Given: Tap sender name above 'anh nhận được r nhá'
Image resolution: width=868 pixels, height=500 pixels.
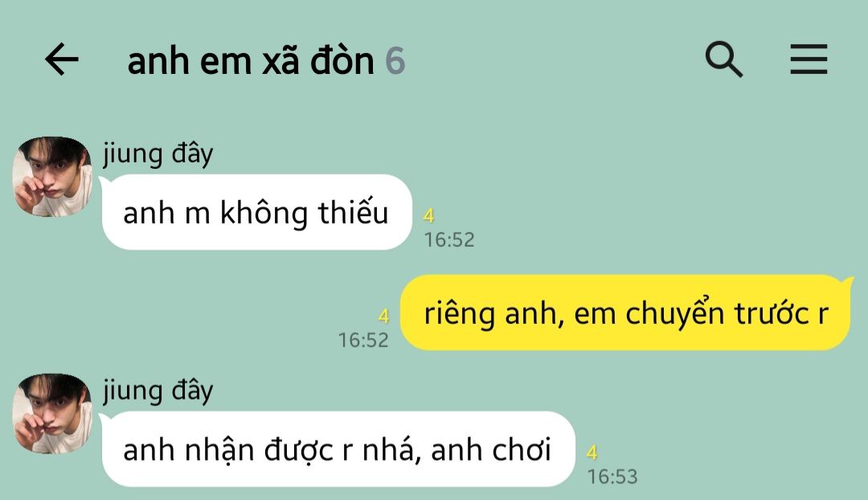Looking at the screenshot, I should tap(158, 391).
